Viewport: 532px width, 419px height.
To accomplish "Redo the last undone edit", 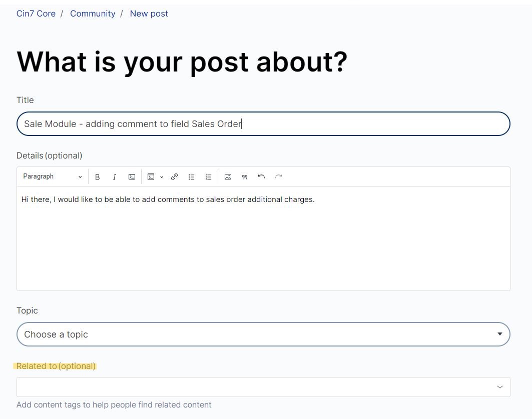I will point(279,177).
